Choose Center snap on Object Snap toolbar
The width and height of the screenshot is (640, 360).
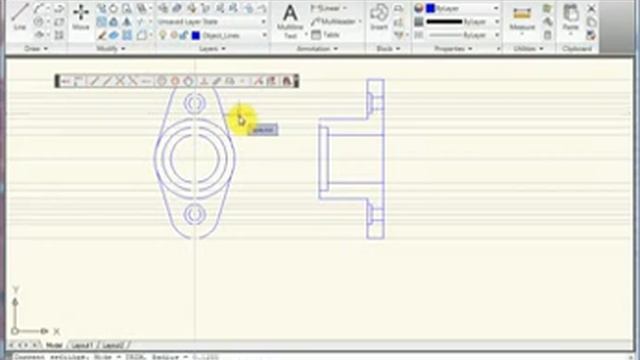162,81
